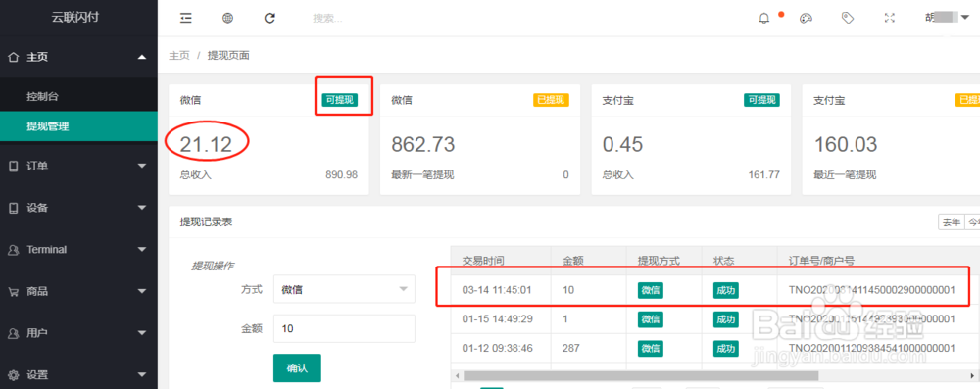The width and height of the screenshot is (980, 389).
Task: Click 微信 tag in 01-15 row
Action: point(651,319)
